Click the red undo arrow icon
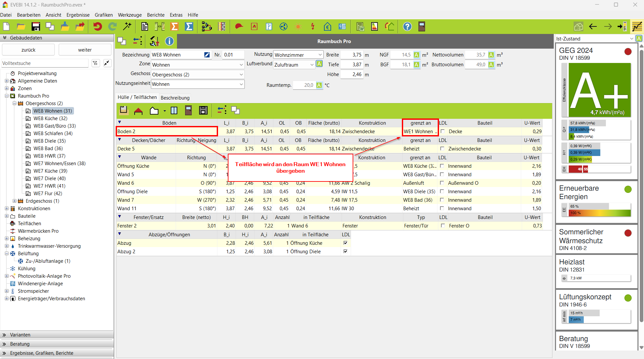This screenshot has height=359, width=644. click(x=97, y=27)
